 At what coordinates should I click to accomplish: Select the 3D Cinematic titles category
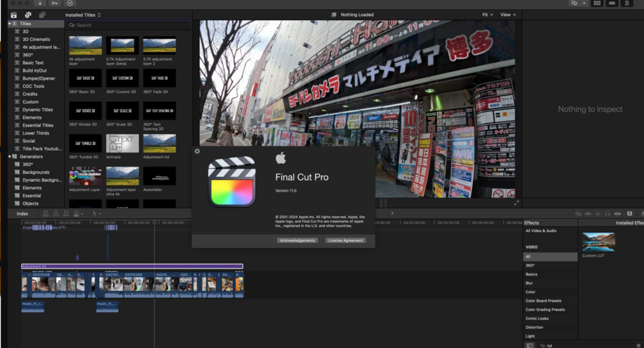tap(36, 40)
